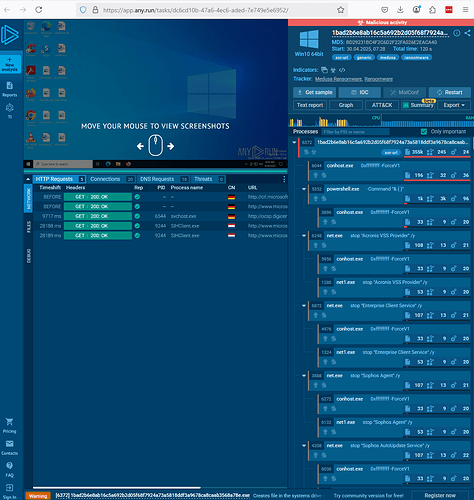The width and height of the screenshot is (474, 500).
Task: Collapse net.exe stop Enterprise Client Service
Action: coord(304,306)
